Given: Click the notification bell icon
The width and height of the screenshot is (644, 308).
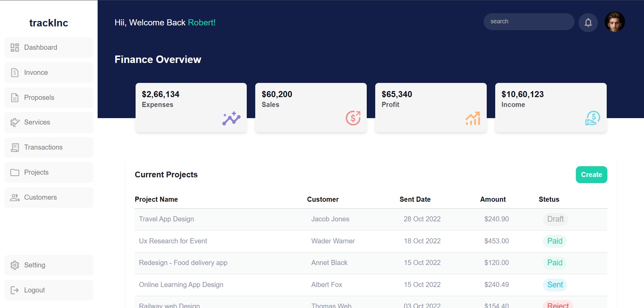Looking at the screenshot, I should pos(588,22).
